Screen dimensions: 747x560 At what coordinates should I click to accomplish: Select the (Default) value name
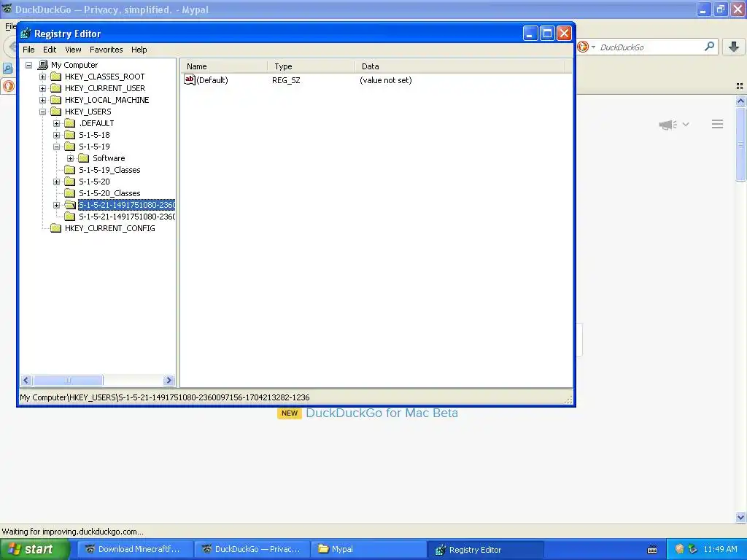coord(212,80)
